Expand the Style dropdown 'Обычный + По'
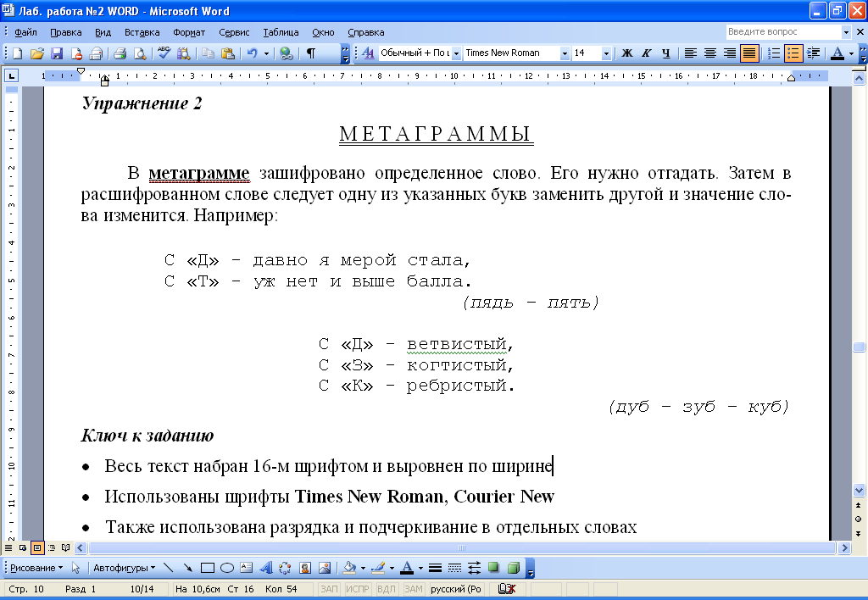Screen dimensions: 868x600 (456, 53)
